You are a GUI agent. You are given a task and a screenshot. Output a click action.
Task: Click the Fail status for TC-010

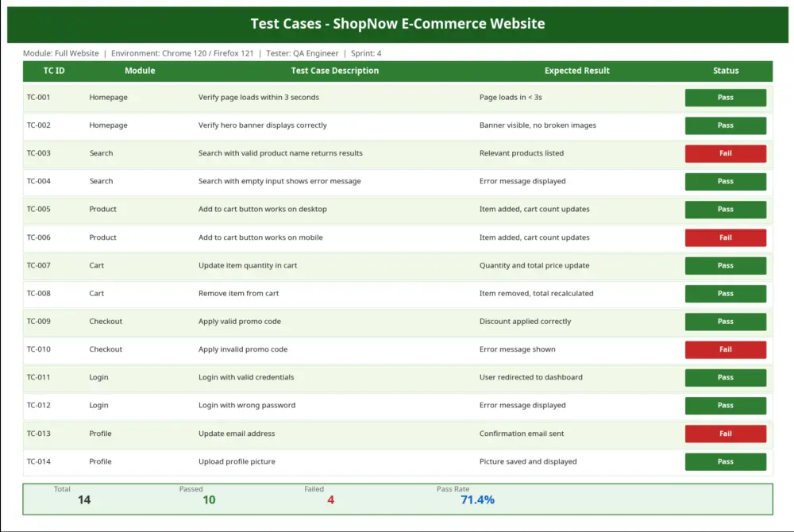(x=725, y=349)
